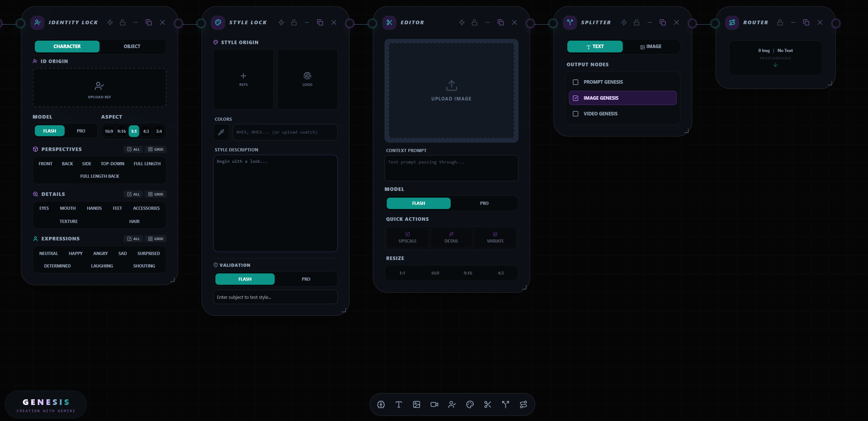
Task: Click the hex colors input field
Action: 285,132
